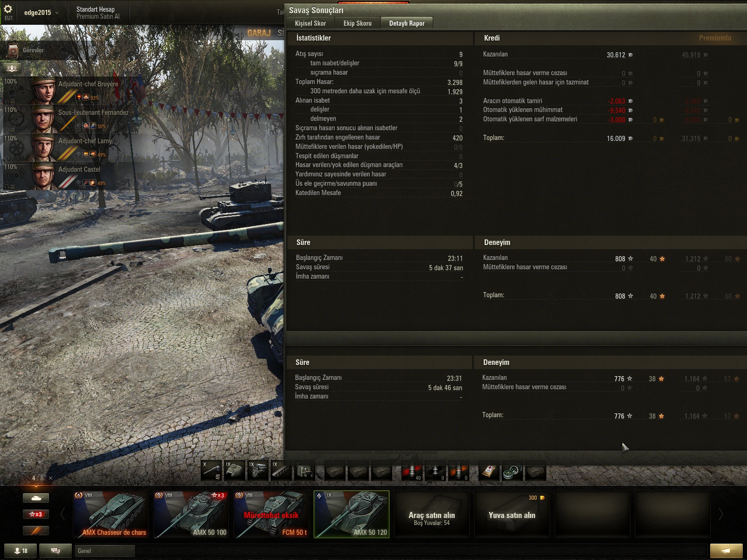Open the chat channels button
This screenshot has height=560, width=747.
pyautogui.click(x=55, y=551)
